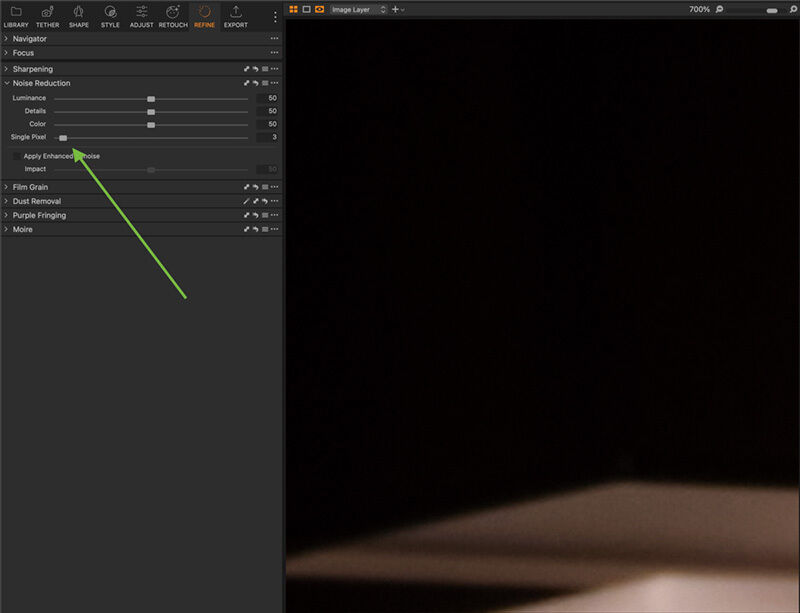Toggle the orange proofing eye icon
The image size is (800, 613).
pos(319,9)
